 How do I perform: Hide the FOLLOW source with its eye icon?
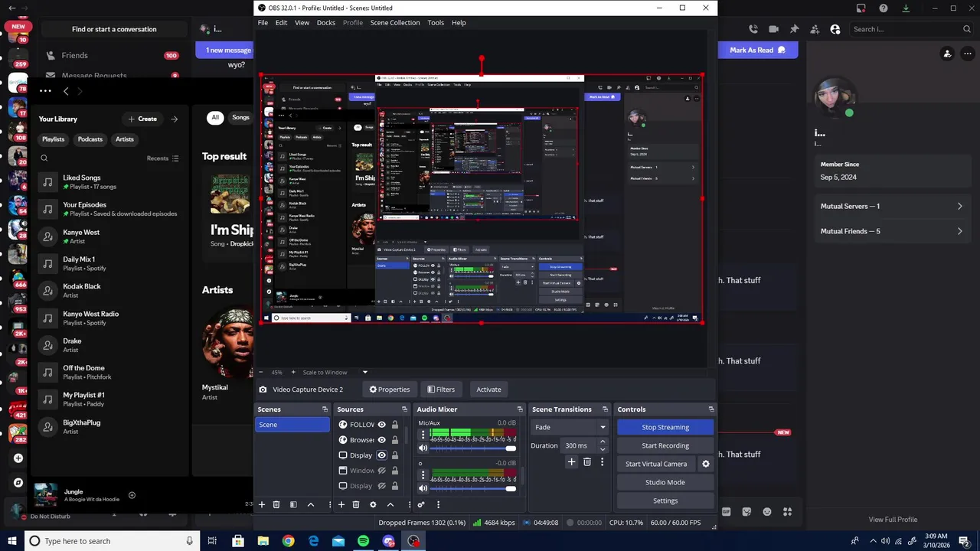(381, 425)
